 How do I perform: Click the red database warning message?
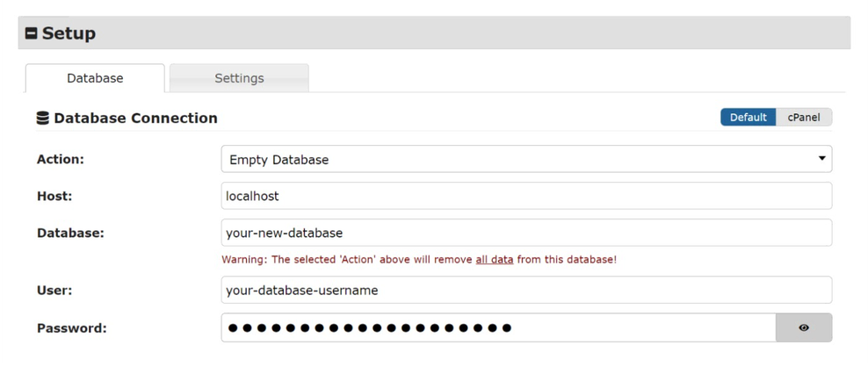[418, 260]
